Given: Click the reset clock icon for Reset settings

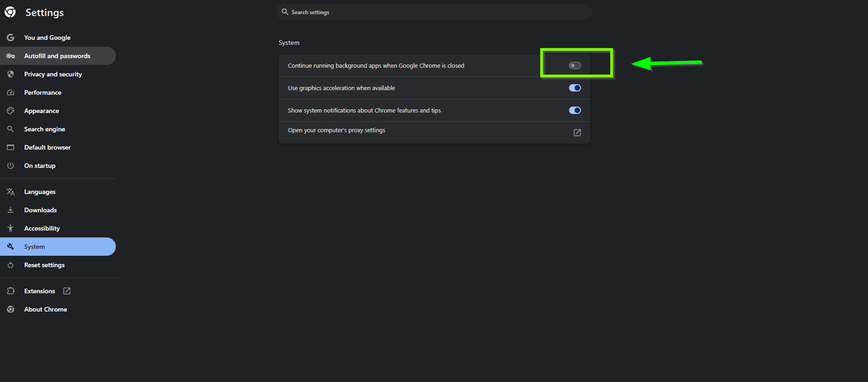Looking at the screenshot, I should pyautogui.click(x=10, y=265).
